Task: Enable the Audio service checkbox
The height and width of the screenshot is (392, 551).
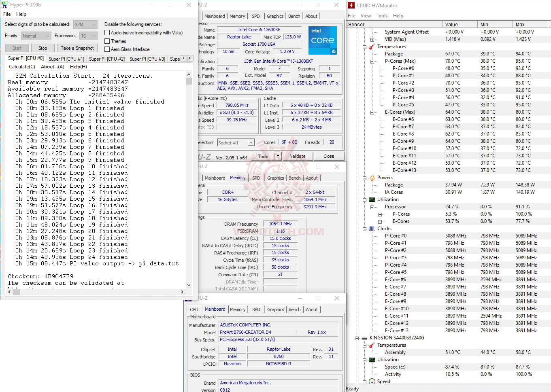Action: coord(107,33)
